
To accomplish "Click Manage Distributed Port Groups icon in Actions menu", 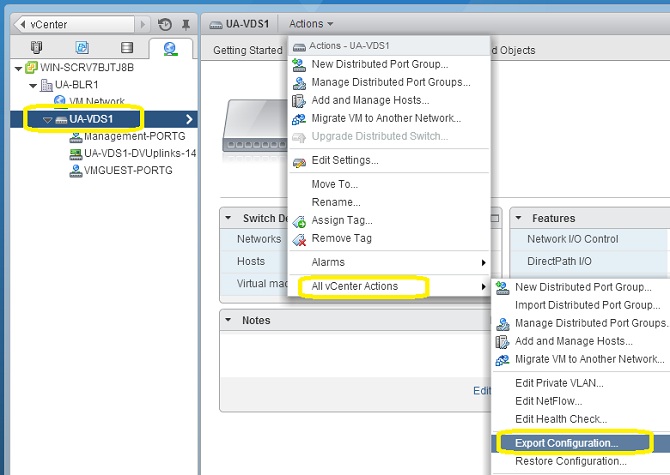I will (299, 82).
